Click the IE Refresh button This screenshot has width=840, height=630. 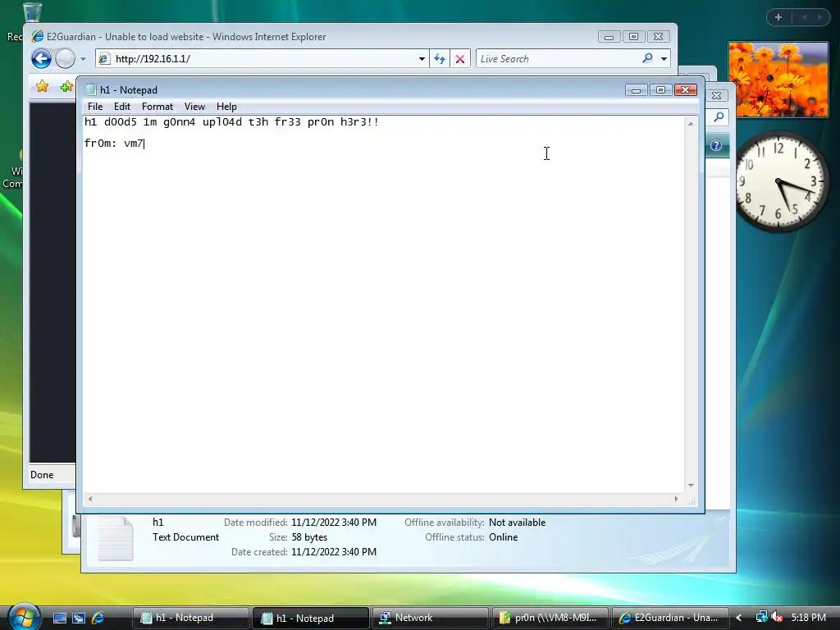[440, 58]
